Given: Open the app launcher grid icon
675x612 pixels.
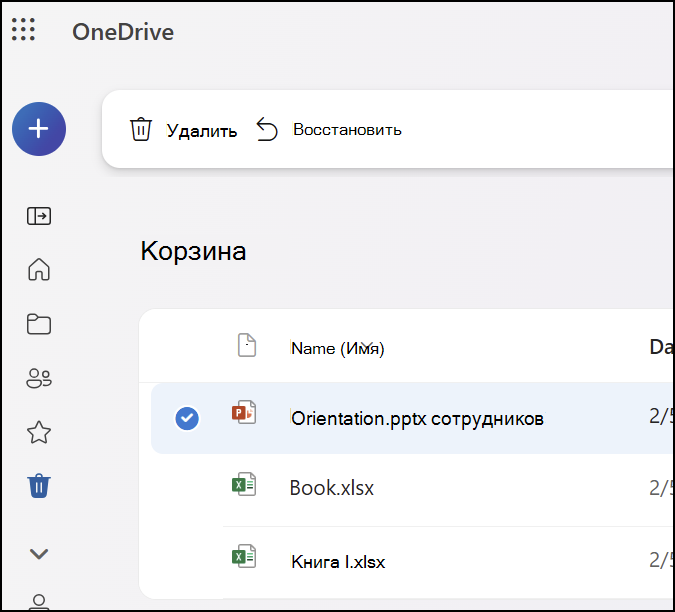Looking at the screenshot, I should click(x=23, y=30).
